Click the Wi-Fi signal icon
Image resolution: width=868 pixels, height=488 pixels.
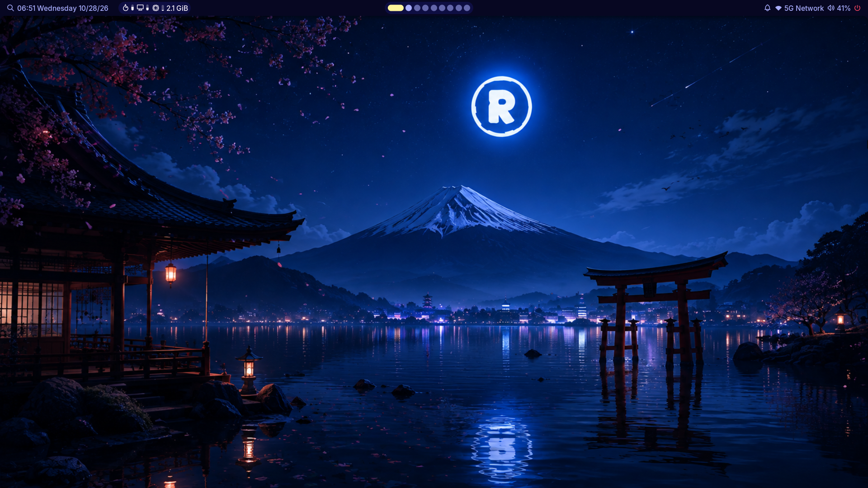(778, 8)
